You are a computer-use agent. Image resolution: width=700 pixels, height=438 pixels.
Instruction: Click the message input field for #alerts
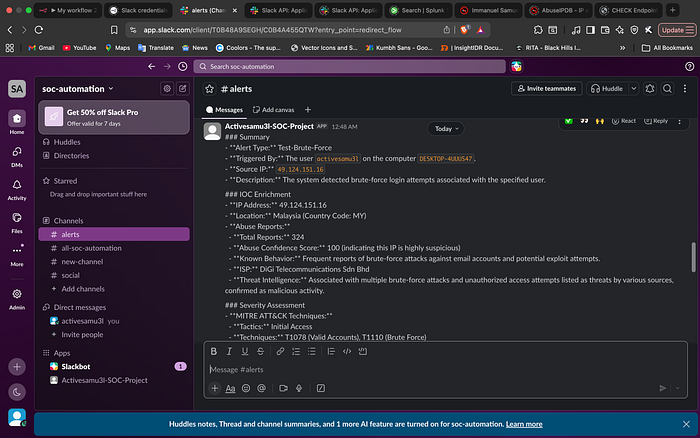coord(446,370)
